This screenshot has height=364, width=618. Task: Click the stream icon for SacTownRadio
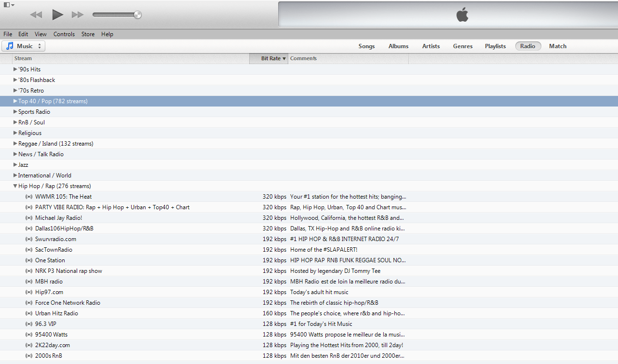(x=29, y=250)
